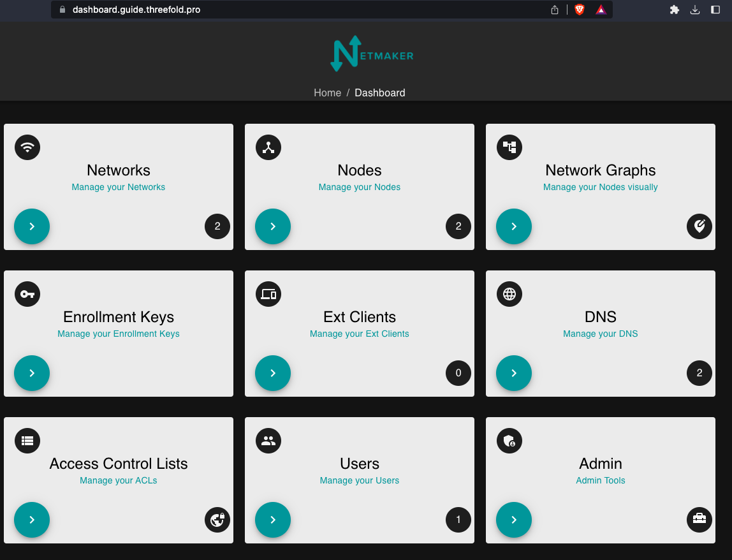
Task: Open Network Graphs with its arrow button
Action: (513, 226)
